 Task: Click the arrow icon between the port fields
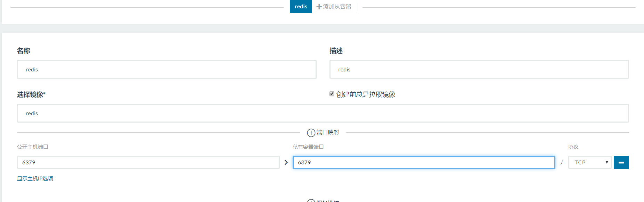click(286, 162)
